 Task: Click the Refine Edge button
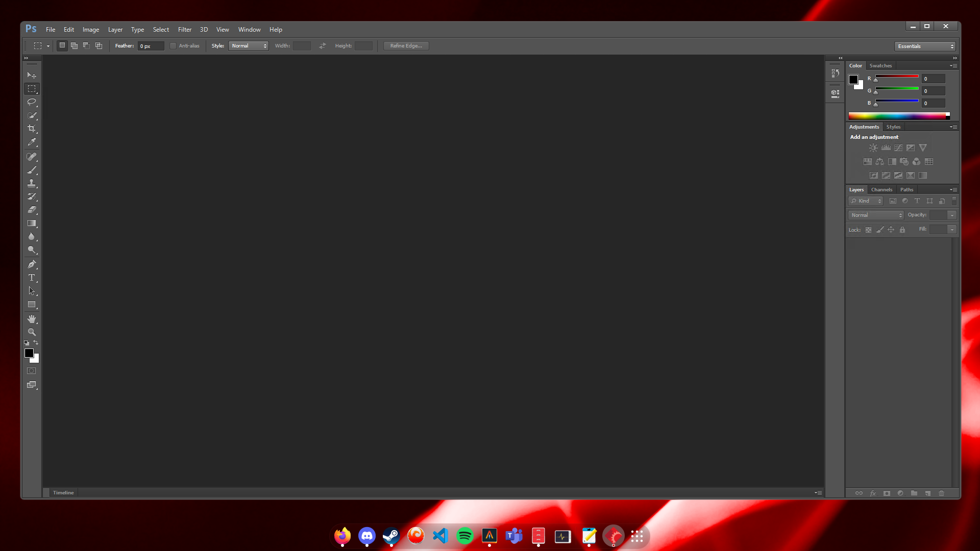point(406,45)
